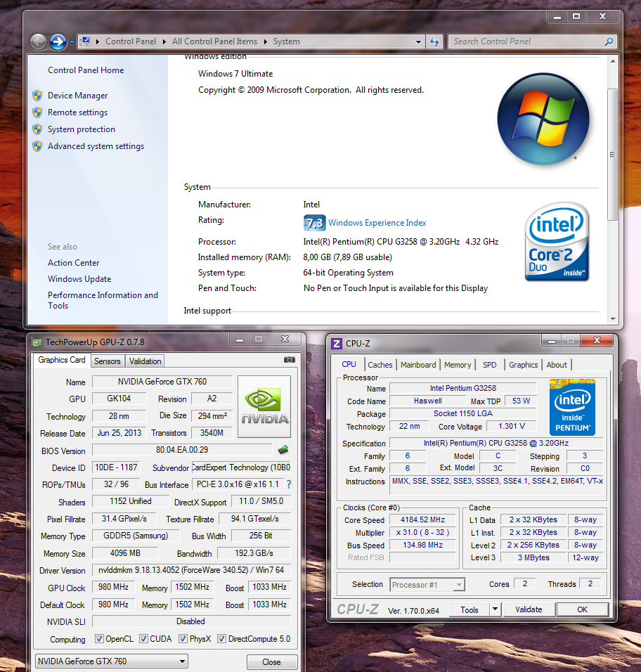Open the Windows Experience Index link
Image resolution: width=641 pixels, height=672 pixels.
point(377,223)
